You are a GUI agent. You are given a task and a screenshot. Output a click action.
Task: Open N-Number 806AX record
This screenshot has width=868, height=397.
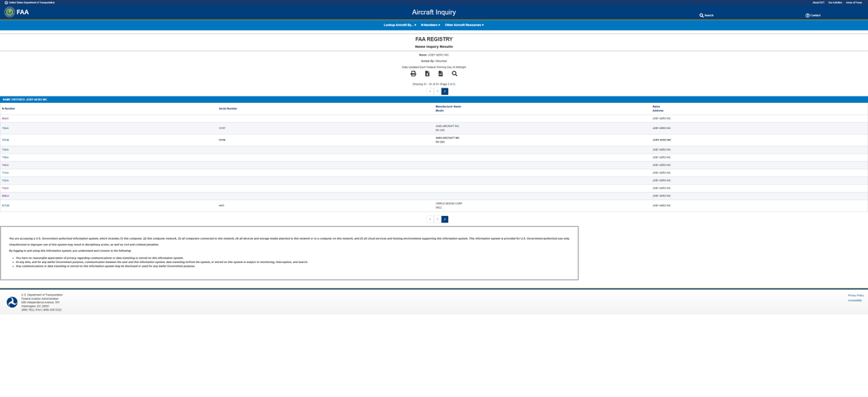(x=5, y=196)
